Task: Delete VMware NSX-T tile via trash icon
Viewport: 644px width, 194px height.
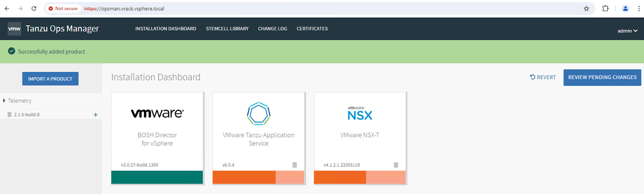Action: click(396, 165)
